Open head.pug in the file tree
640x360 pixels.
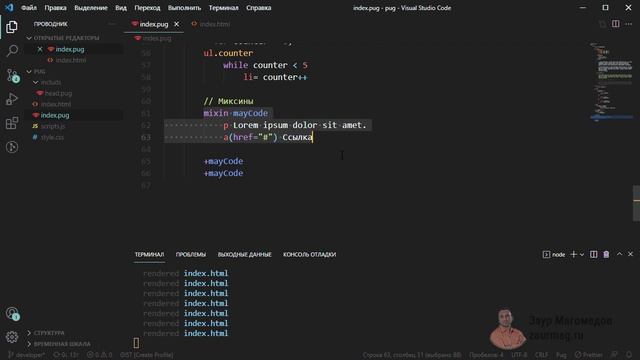coord(58,93)
